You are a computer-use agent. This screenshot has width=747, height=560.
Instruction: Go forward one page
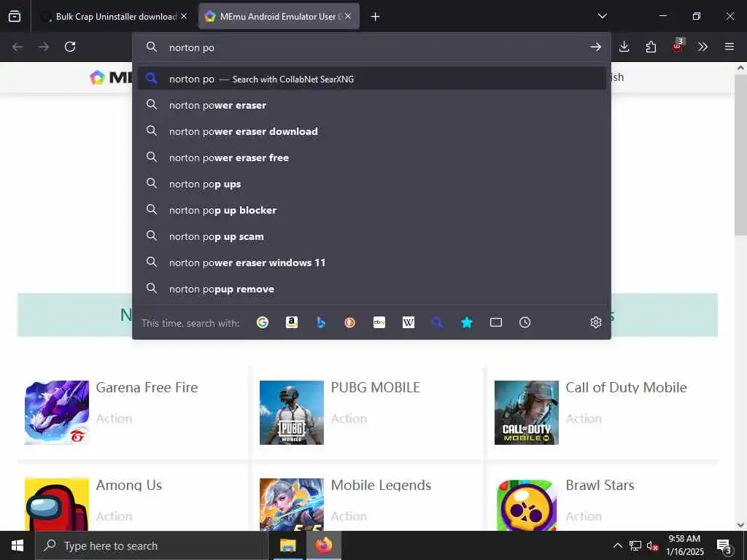pos(44,47)
